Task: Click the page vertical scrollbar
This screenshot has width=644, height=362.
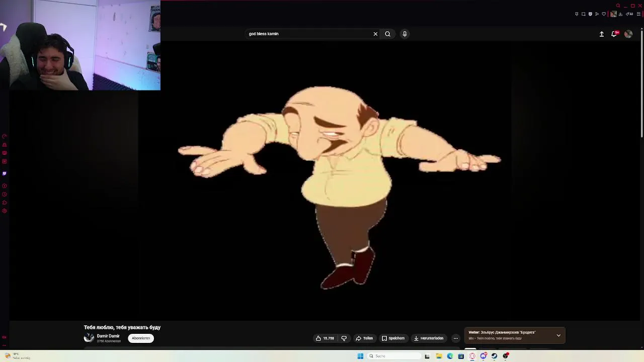Action: (x=641, y=83)
